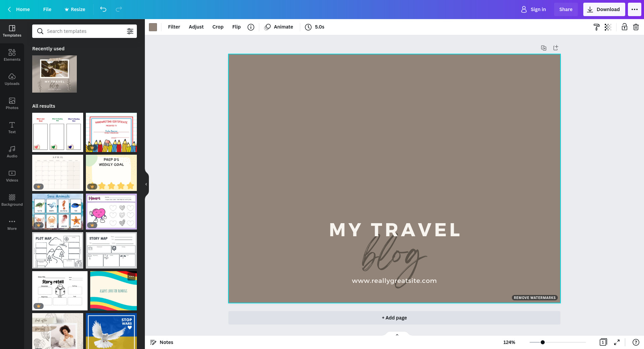Click the duplicate page icon

coord(544,48)
